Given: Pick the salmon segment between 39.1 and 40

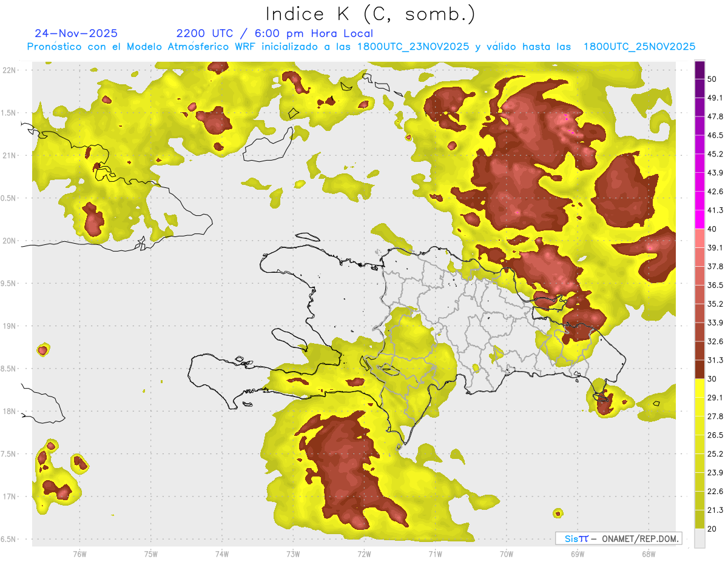Looking at the screenshot, I should tap(699, 238).
